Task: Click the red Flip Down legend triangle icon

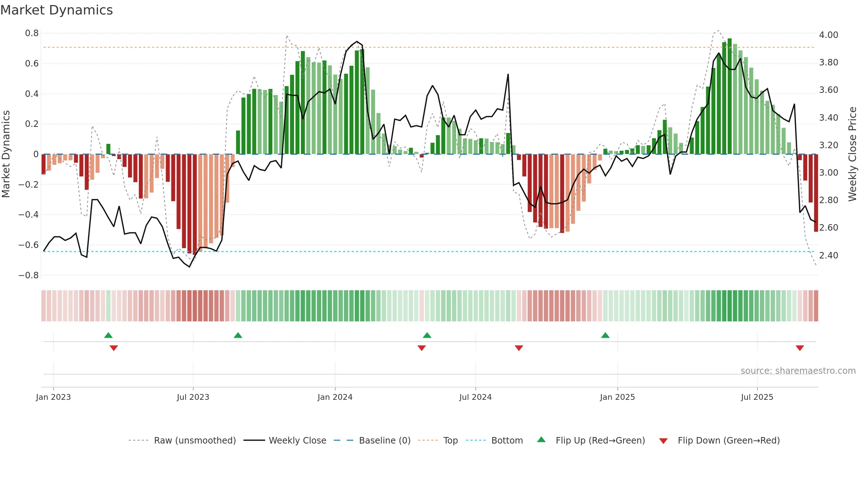Action: [x=663, y=441]
